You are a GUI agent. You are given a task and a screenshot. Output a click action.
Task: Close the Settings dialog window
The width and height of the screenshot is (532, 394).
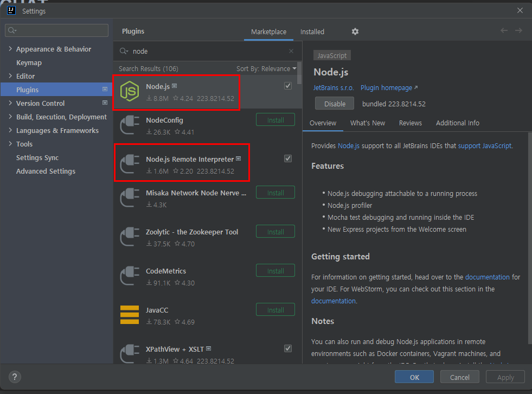pos(520,10)
